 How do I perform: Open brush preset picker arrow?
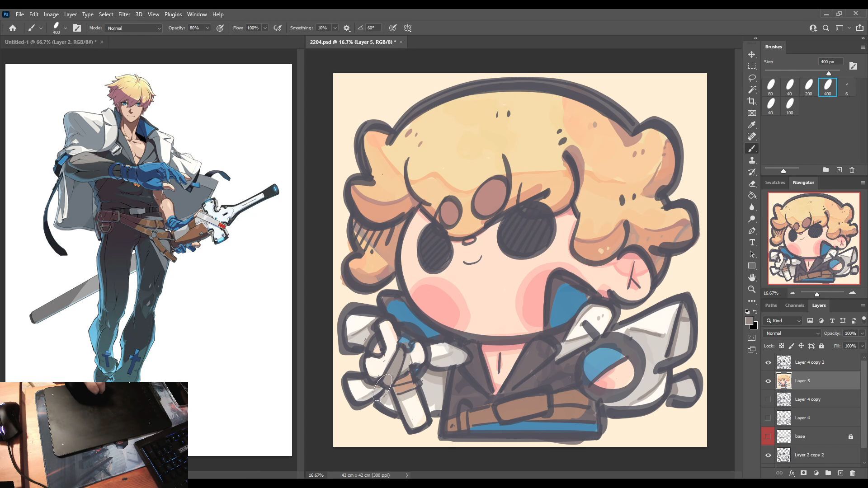pos(66,28)
